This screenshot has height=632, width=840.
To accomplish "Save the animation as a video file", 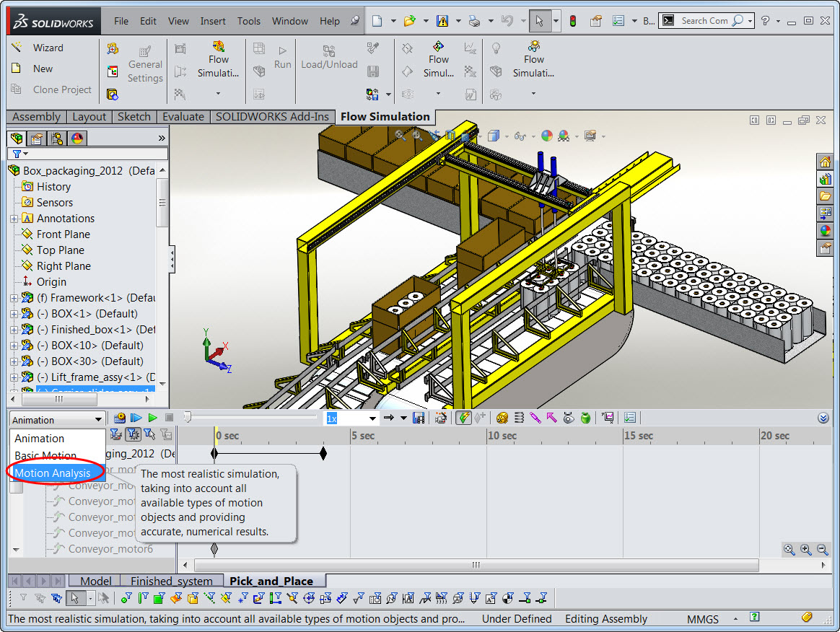I will (419, 418).
